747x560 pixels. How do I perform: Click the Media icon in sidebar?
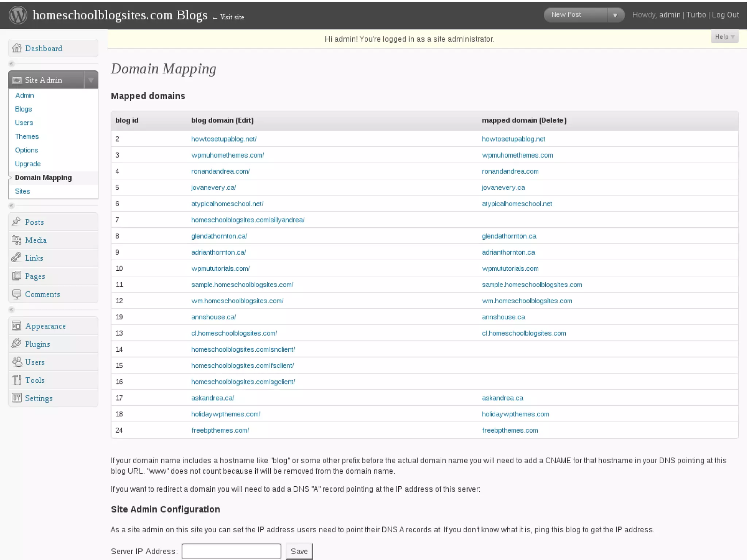[16, 240]
